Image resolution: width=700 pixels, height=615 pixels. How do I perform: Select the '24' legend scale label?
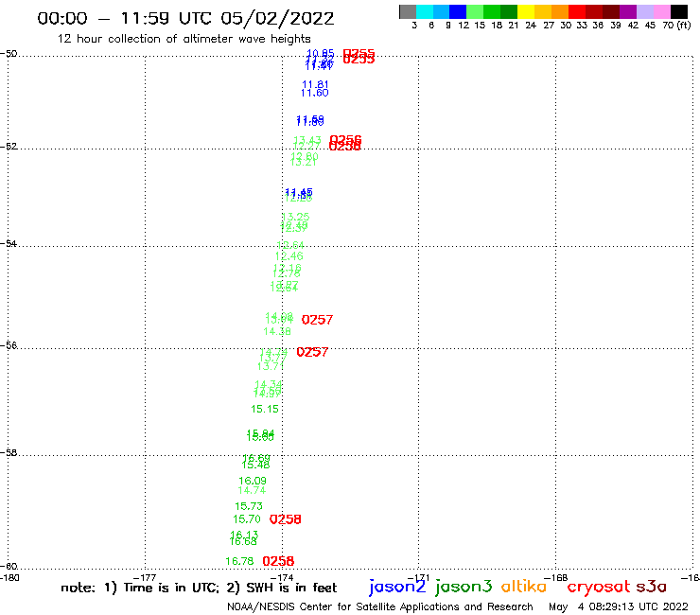coord(531,26)
